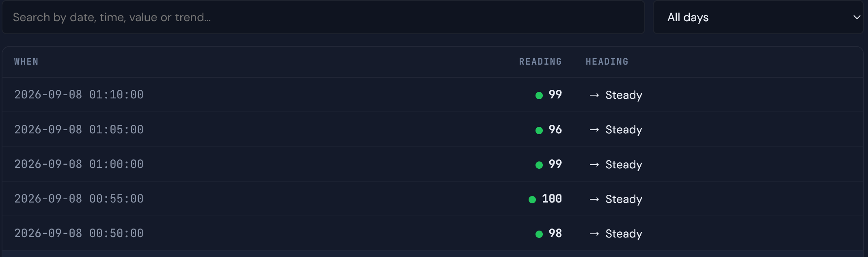Viewport: 868px width, 257px height.
Task: Click the steady arrow icon in 01:10:00 row
Action: tap(594, 95)
